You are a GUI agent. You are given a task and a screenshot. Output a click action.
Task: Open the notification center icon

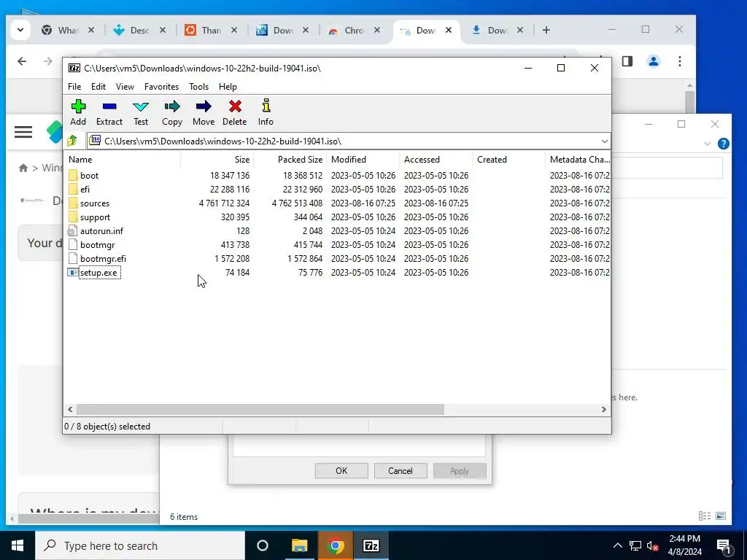(724, 545)
